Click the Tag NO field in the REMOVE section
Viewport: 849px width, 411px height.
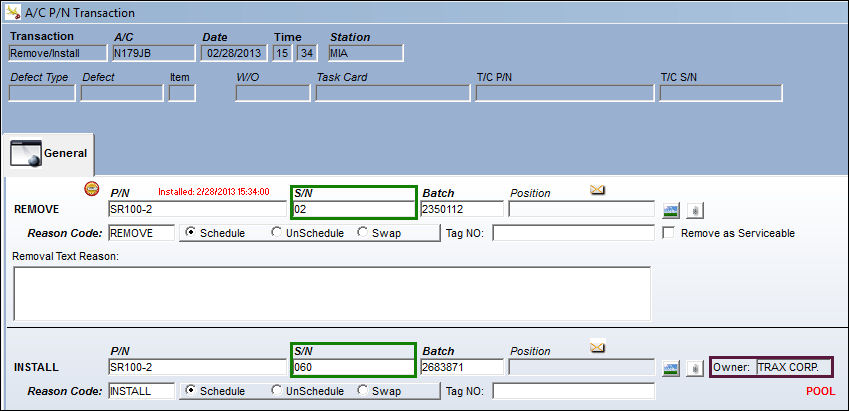pyautogui.click(x=573, y=233)
